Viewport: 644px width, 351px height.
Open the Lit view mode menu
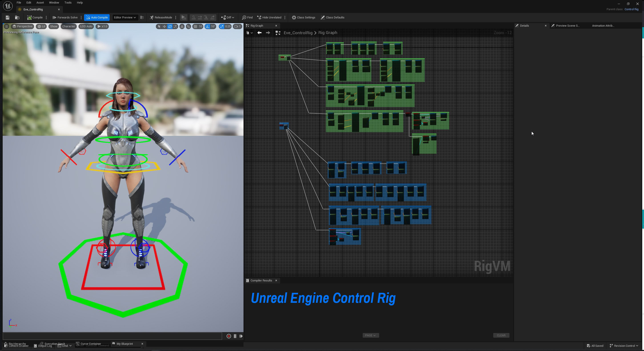coord(41,26)
